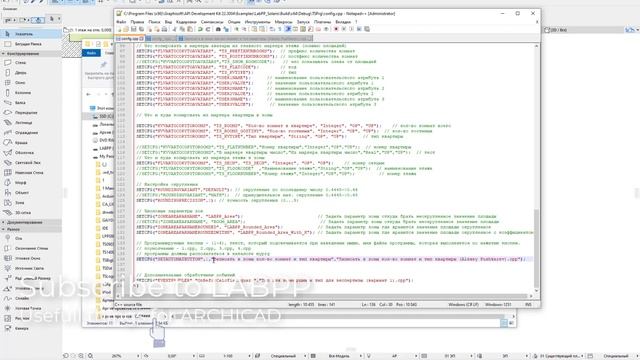The image size is (640, 360).
Task: Select the Лестница (Stair) tool
Action: click(31, 123)
